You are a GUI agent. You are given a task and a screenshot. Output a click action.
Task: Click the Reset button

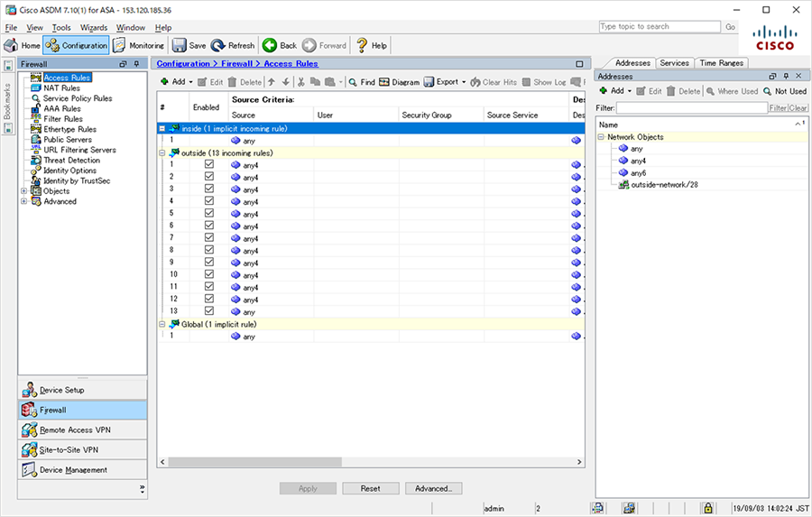coord(371,488)
